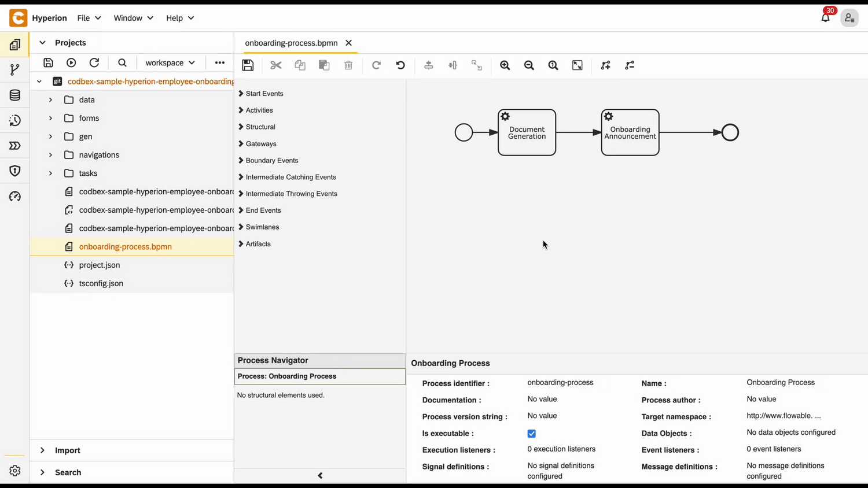The height and width of the screenshot is (488, 868).
Task: Click the align horizontal icon
Action: (453, 65)
